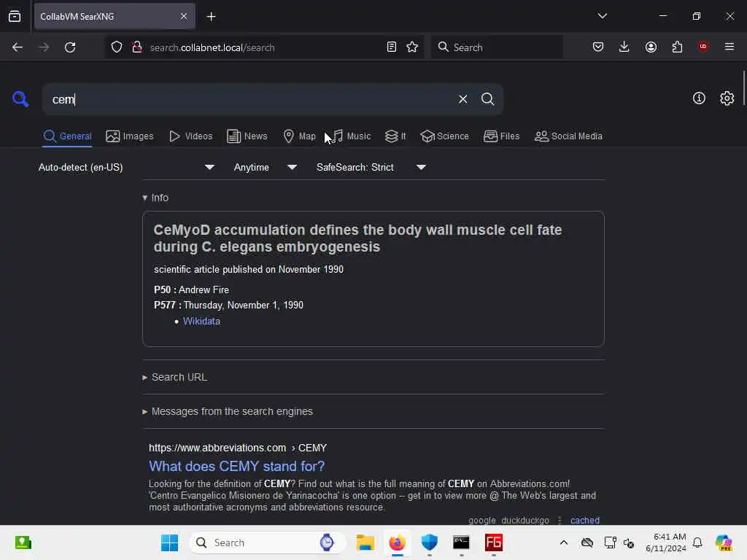
Task: Open SearXNG preferences gear
Action: 727,98
